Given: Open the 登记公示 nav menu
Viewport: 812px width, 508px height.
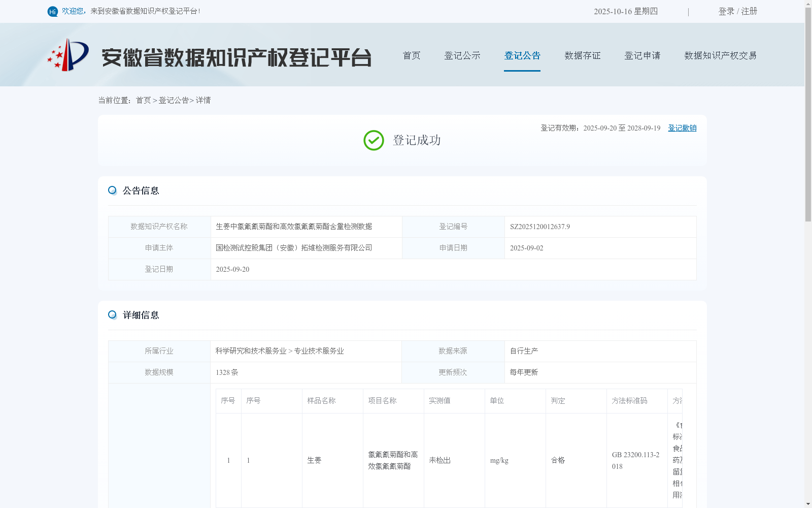Looking at the screenshot, I should (462, 55).
